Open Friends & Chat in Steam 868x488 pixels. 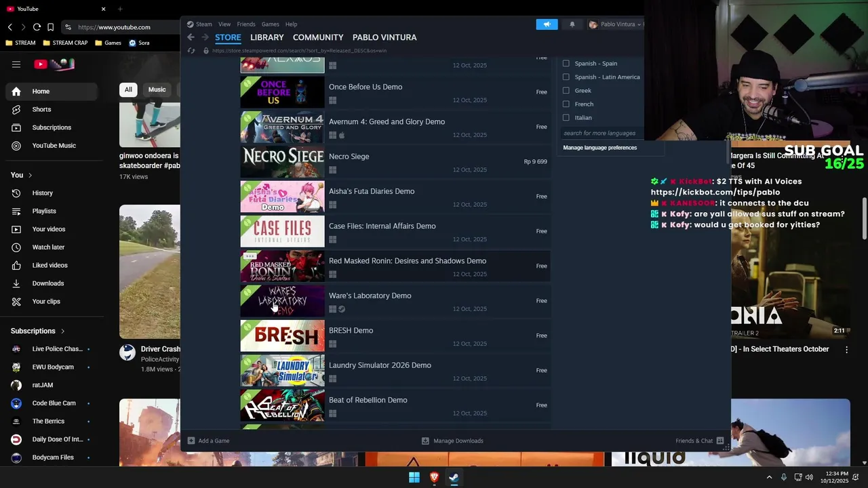[x=699, y=441]
